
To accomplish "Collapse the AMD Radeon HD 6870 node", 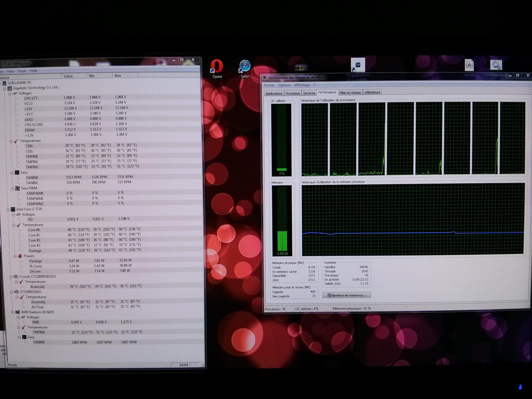I will (x=13, y=312).
